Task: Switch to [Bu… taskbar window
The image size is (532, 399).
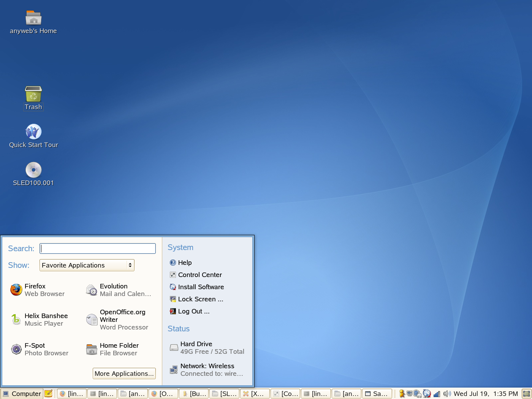Action: pyautogui.click(x=194, y=394)
